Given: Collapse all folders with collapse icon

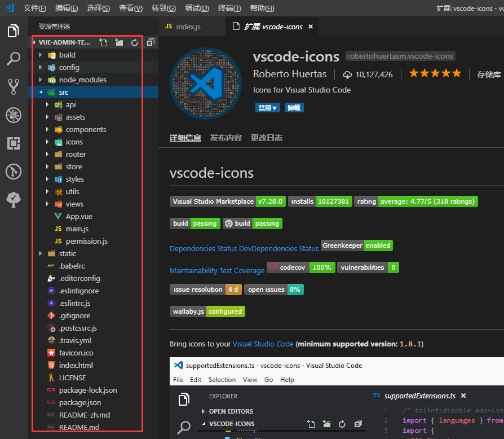Looking at the screenshot, I should click(151, 42).
